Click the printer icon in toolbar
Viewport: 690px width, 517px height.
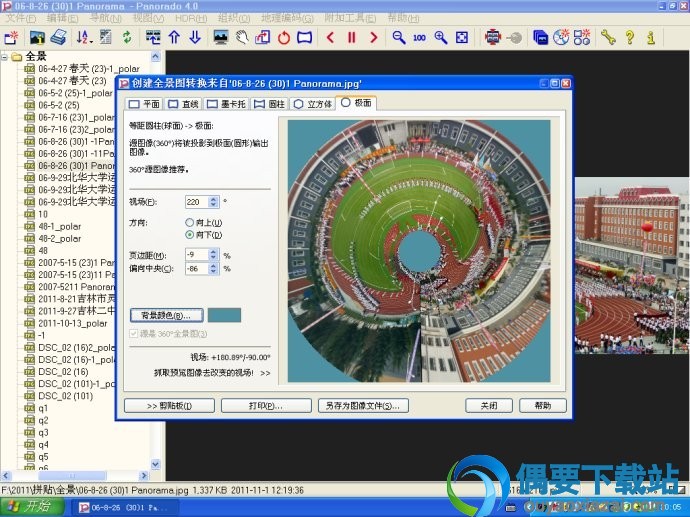point(58,37)
